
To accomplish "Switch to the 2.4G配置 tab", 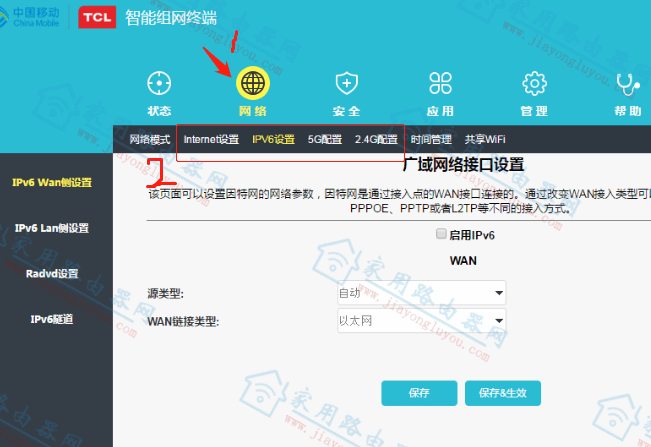I will (x=376, y=139).
